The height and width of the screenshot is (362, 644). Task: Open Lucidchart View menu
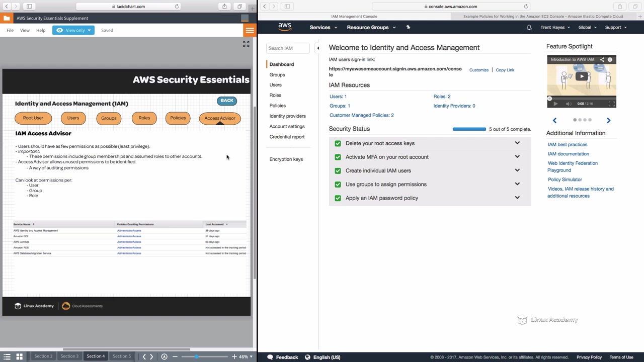point(25,30)
